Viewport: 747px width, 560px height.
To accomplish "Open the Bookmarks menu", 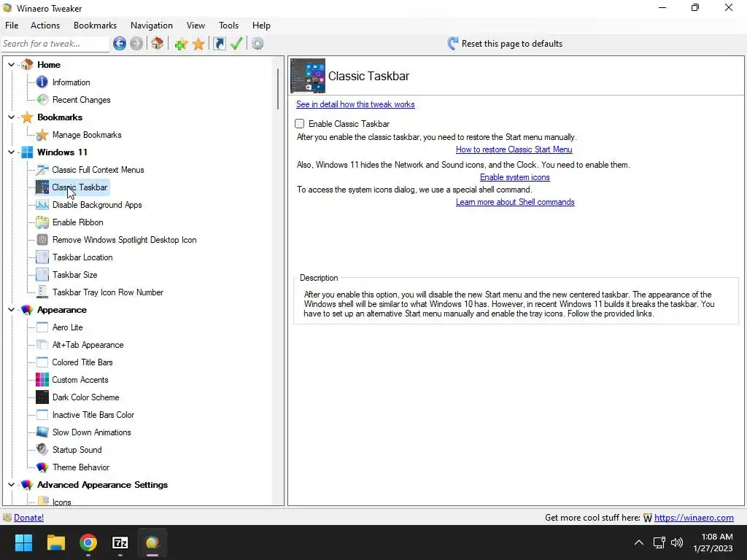I will 95,26.
